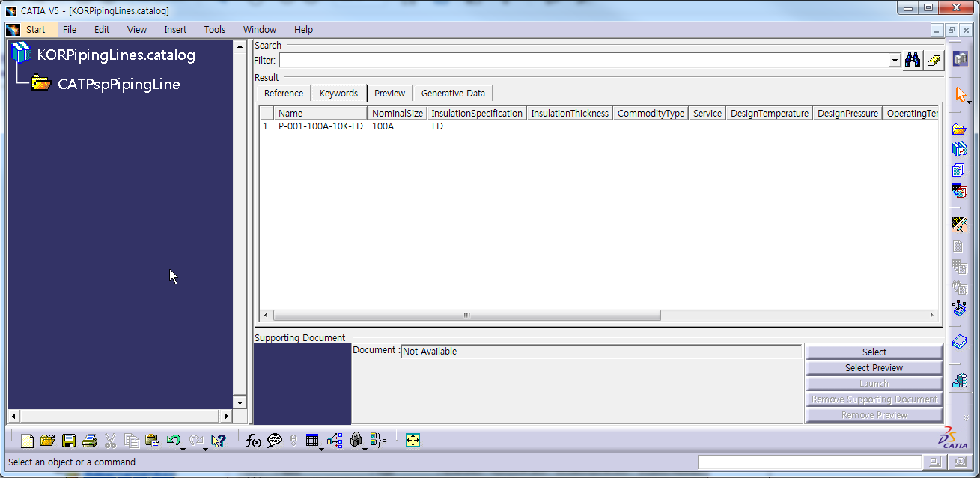
Task: Click the Filter text field
Action: tap(584, 61)
